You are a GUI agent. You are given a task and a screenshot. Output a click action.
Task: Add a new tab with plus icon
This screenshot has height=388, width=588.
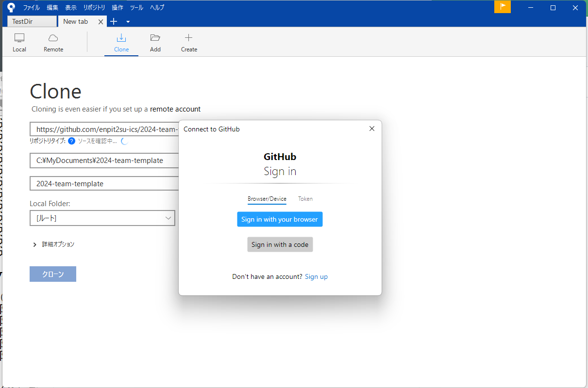(x=114, y=21)
